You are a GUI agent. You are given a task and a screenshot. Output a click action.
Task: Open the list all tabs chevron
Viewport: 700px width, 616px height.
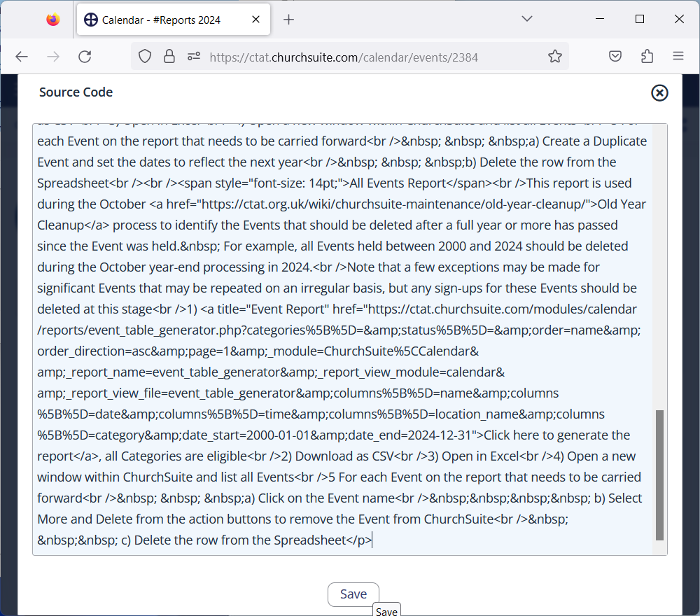[x=527, y=19]
